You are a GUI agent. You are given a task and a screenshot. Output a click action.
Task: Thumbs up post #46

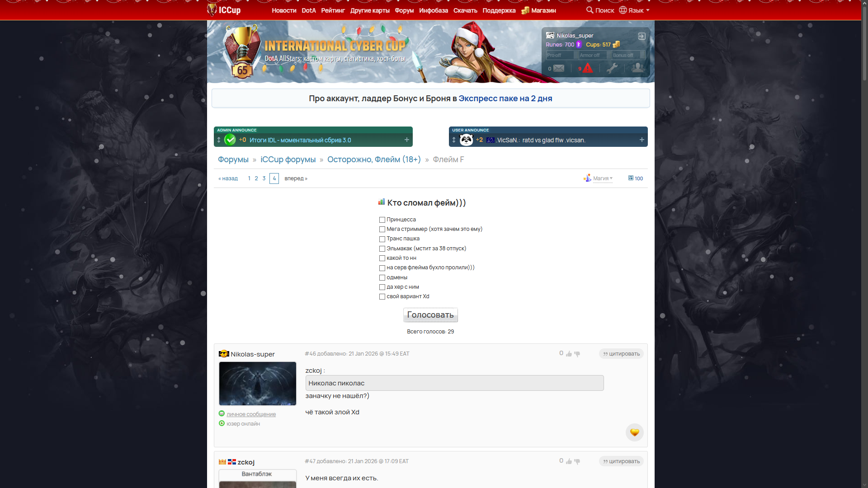569,354
